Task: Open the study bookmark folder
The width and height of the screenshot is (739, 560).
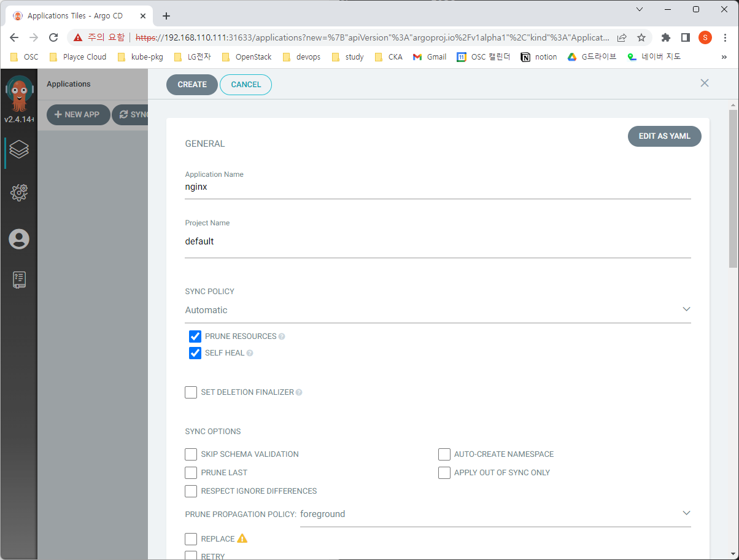Action: [347, 57]
